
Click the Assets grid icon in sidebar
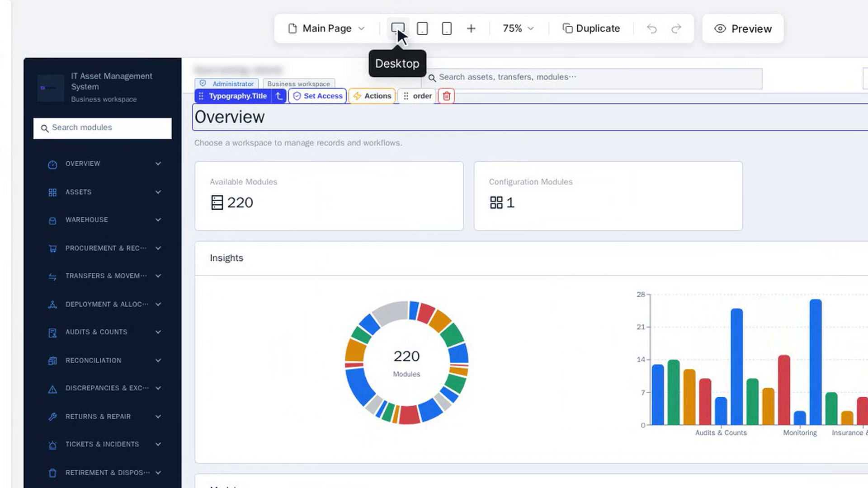(52, 192)
